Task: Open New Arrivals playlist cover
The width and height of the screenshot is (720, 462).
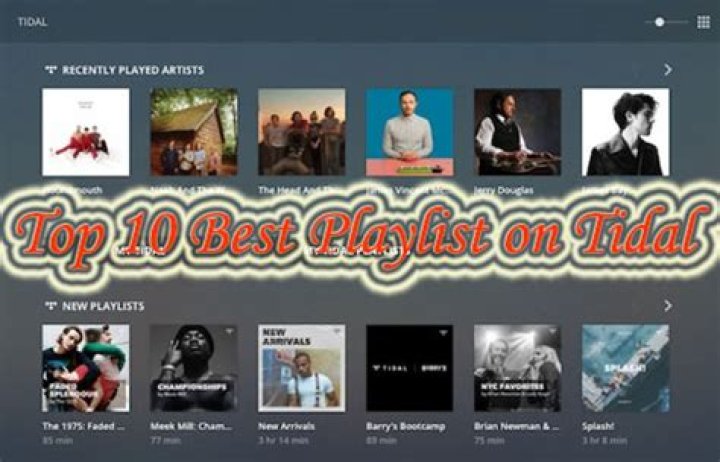Action: tap(302, 368)
